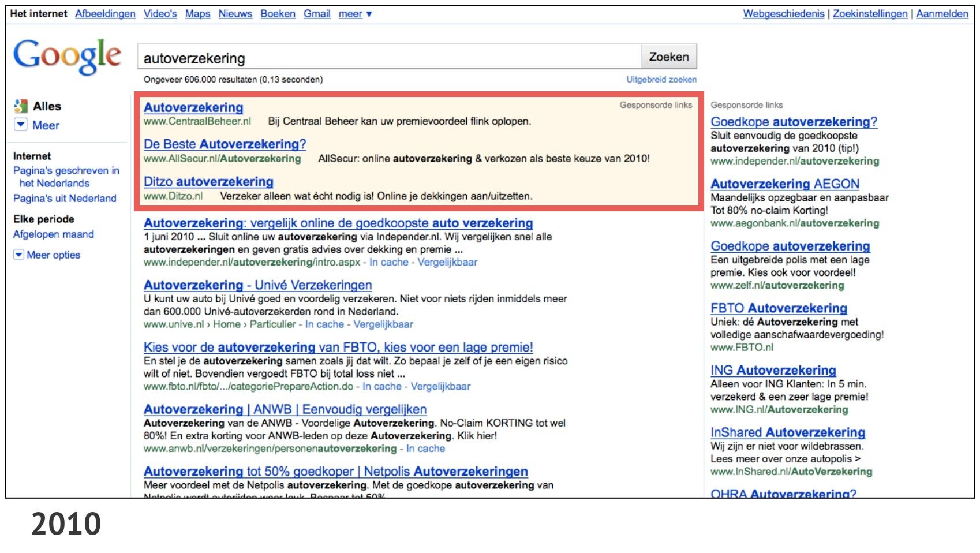Click the autoverzekering search input field
Viewport: 980px width, 553px height.
tap(390, 57)
